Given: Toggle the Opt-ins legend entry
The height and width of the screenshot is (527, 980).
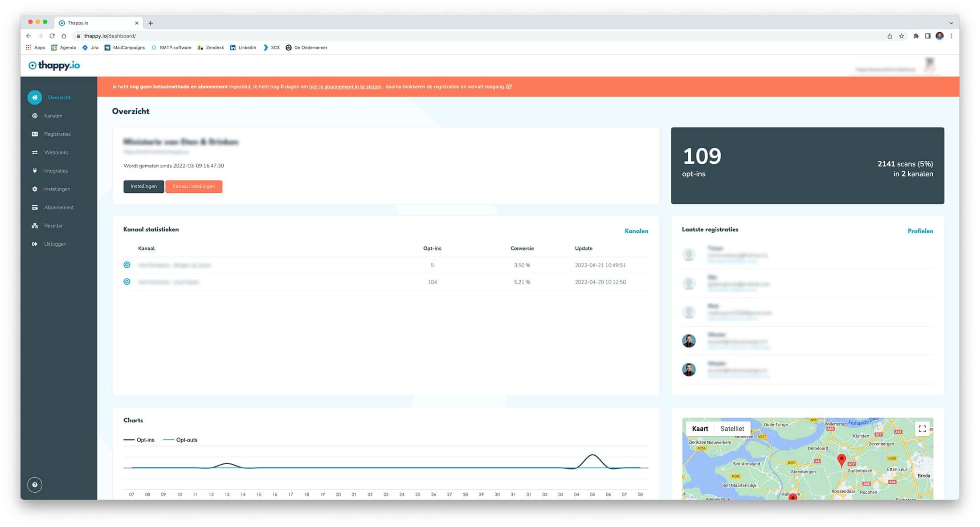Looking at the screenshot, I should pos(139,440).
